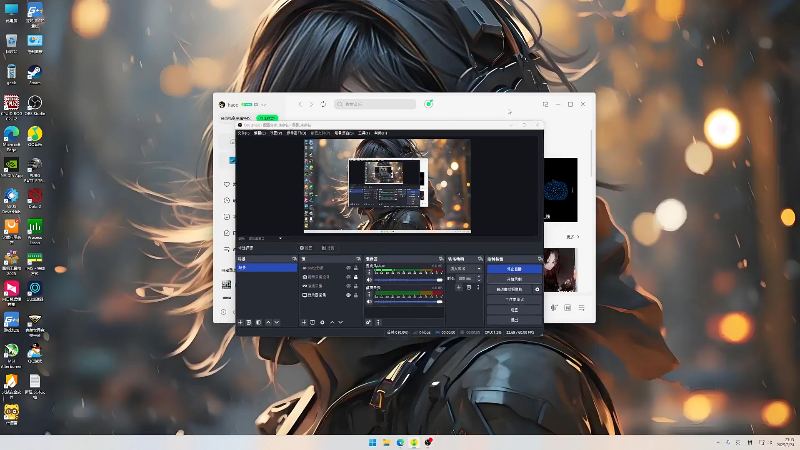Toggle lock on the second source
The image size is (800, 450).
click(x=356, y=277)
